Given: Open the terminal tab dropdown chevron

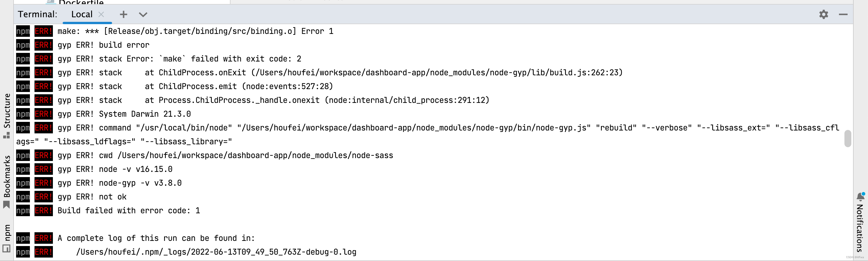Looking at the screenshot, I should tap(143, 15).
